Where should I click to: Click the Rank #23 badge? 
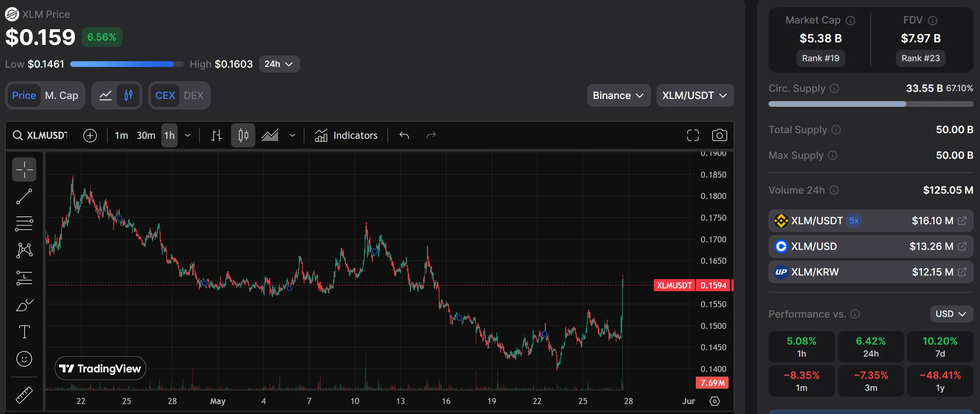[920, 58]
